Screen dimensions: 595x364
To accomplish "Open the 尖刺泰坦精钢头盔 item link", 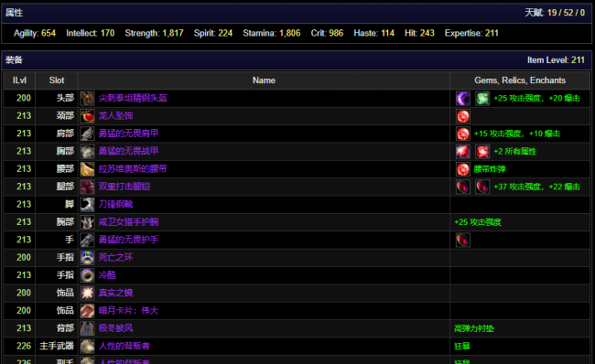I will (x=133, y=98).
